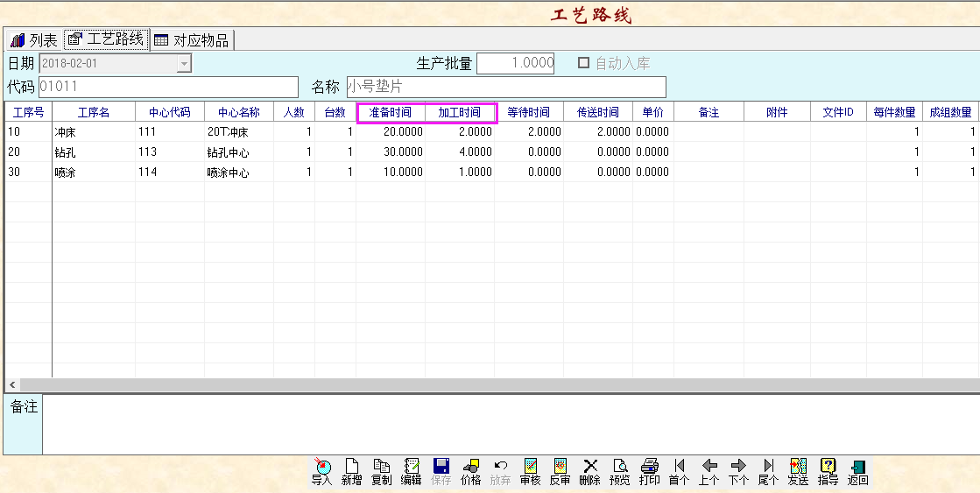Open print preview 预览 icon
This screenshot has height=493, width=980.
pos(619,472)
